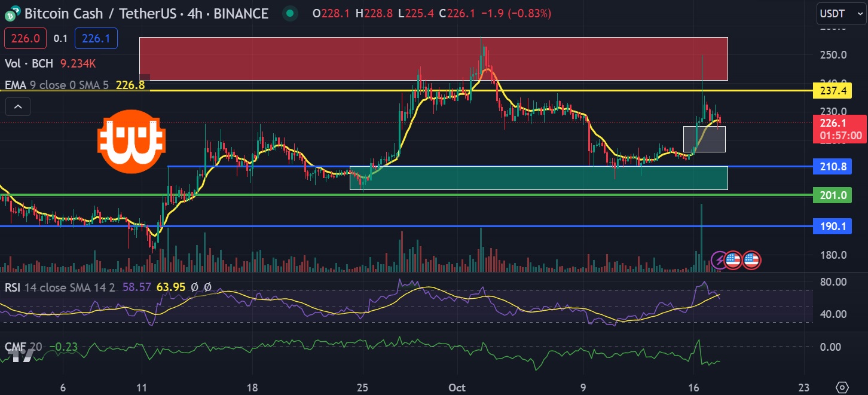Click the red 226.0 sell price button

click(x=25, y=39)
